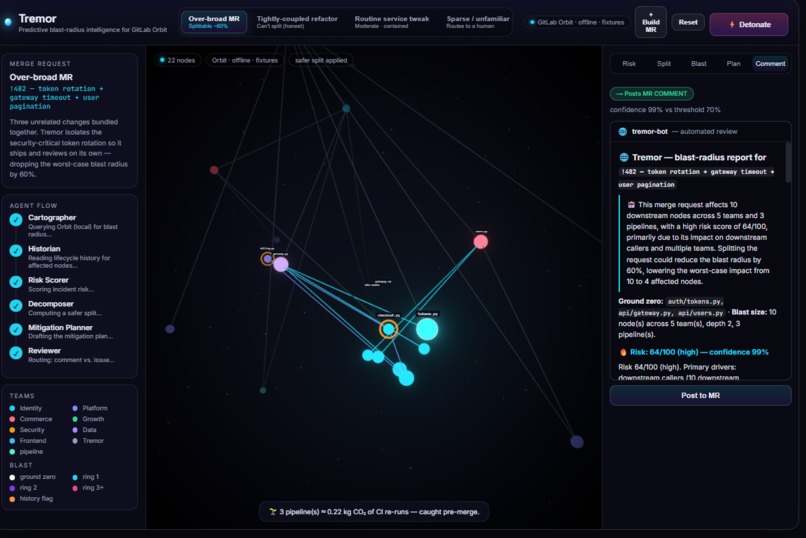Click the Commerce team color dot

pyautogui.click(x=12, y=419)
